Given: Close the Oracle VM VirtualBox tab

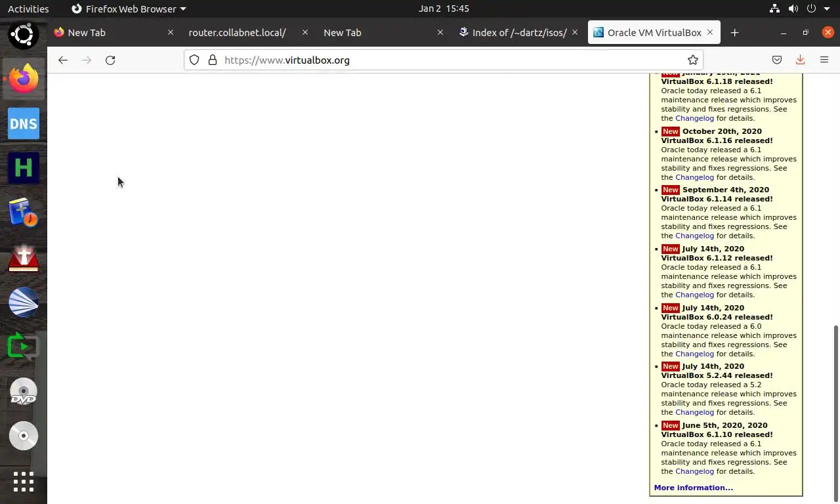Looking at the screenshot, I should coord(710,32).
